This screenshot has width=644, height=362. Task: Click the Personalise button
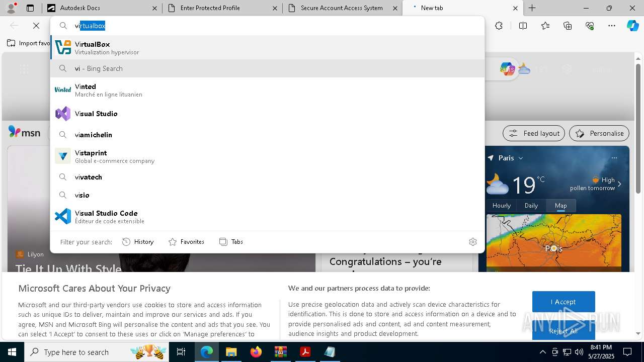coord(599,133)
